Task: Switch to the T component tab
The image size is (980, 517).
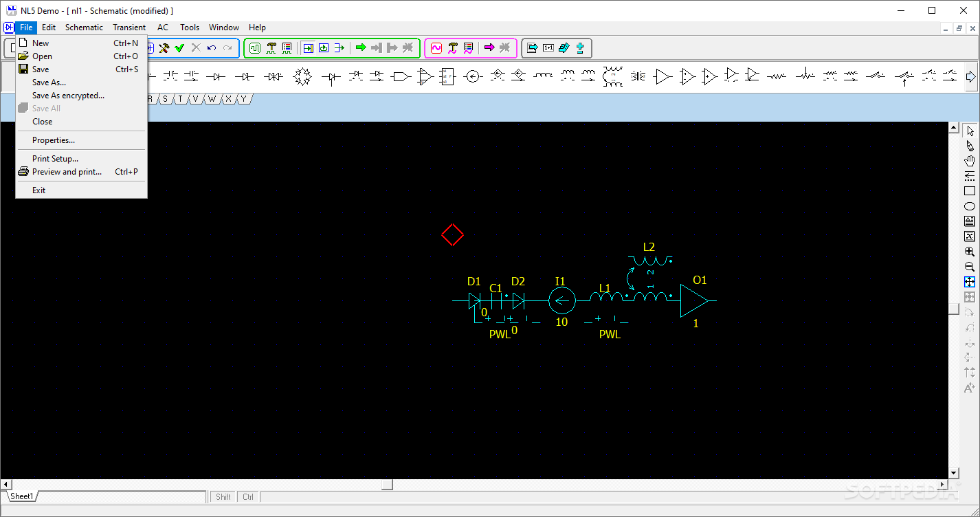Action: tap(180, 99)
